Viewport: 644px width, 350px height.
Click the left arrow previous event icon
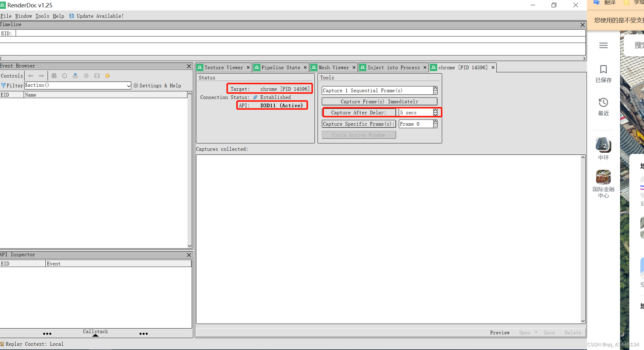point(31,76)
